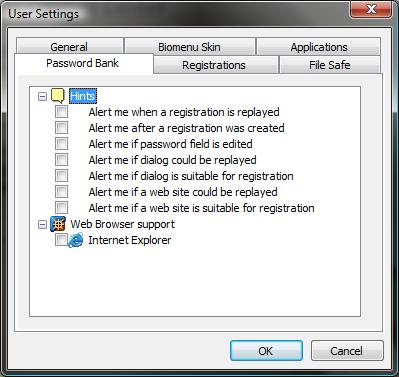Click the Cancel button

coord(347,351)
